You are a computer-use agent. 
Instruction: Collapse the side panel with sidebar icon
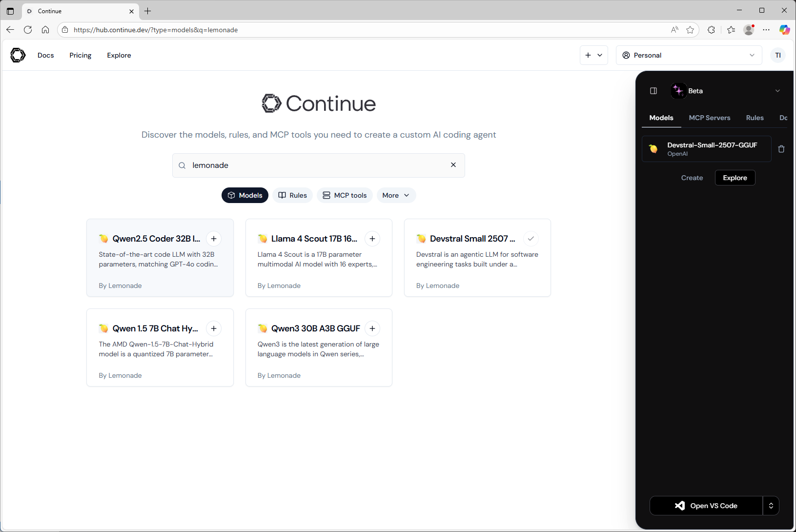click(653, 91)
